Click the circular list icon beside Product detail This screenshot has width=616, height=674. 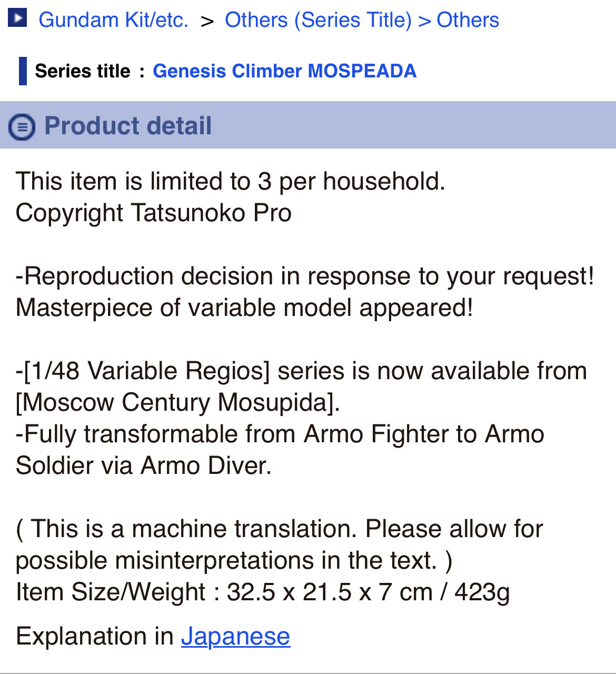point(22,127)
